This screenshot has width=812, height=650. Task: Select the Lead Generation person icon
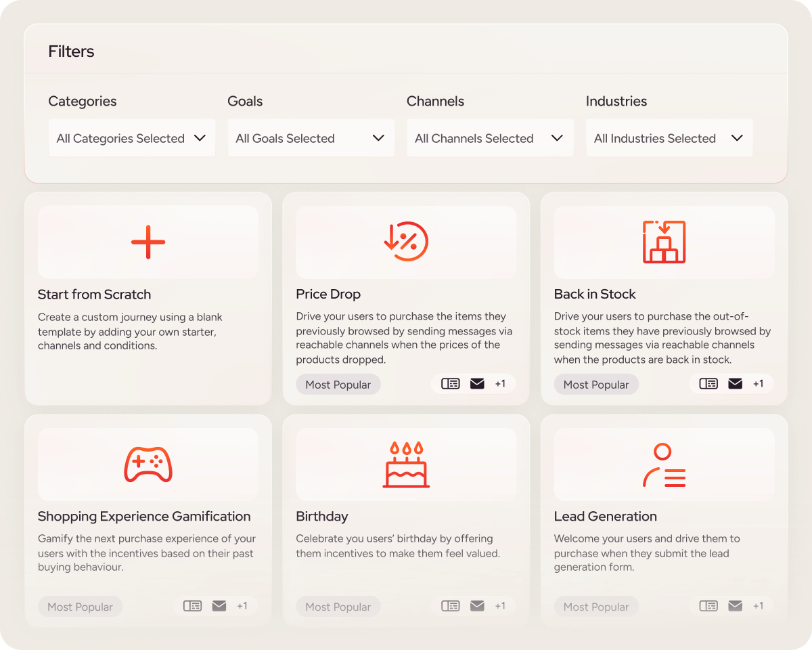pos(664,464)
